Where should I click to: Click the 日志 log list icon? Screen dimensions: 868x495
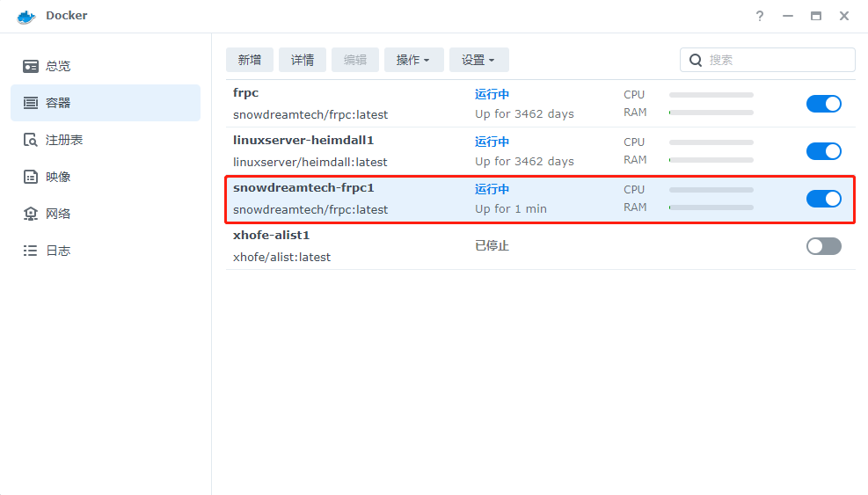(x=31, y=251)
